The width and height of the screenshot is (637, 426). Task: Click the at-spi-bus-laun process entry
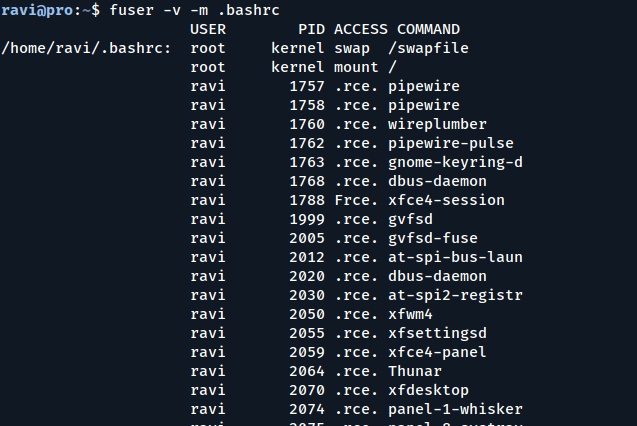click(x=455, y=257)
